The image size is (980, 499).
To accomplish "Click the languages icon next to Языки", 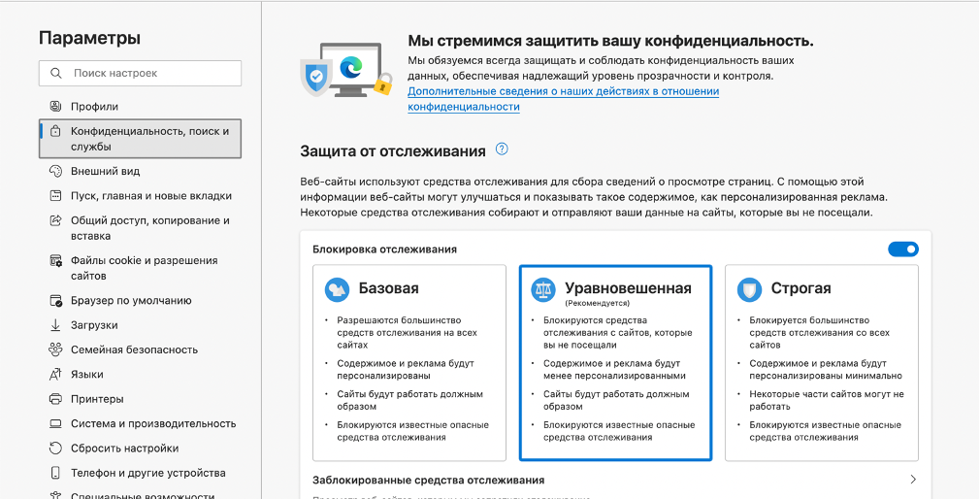I will click(x=55, y=374).
